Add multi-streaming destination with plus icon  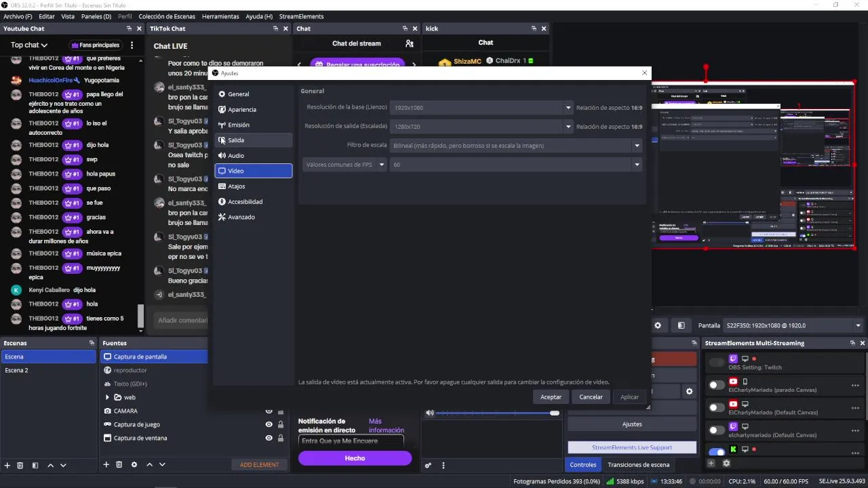click(x=711, y=464)
